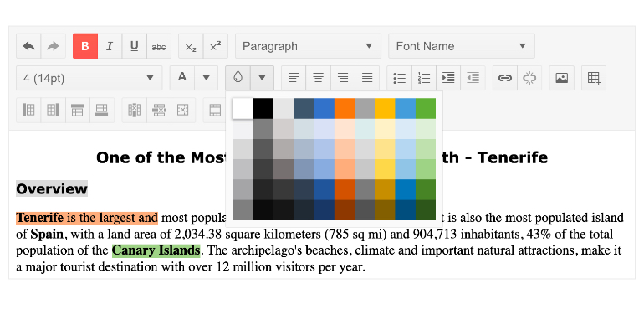Expand the font color palette arrow
This screenshot has height=330, width=644.
pyautogui.click(x=207, y=78)
